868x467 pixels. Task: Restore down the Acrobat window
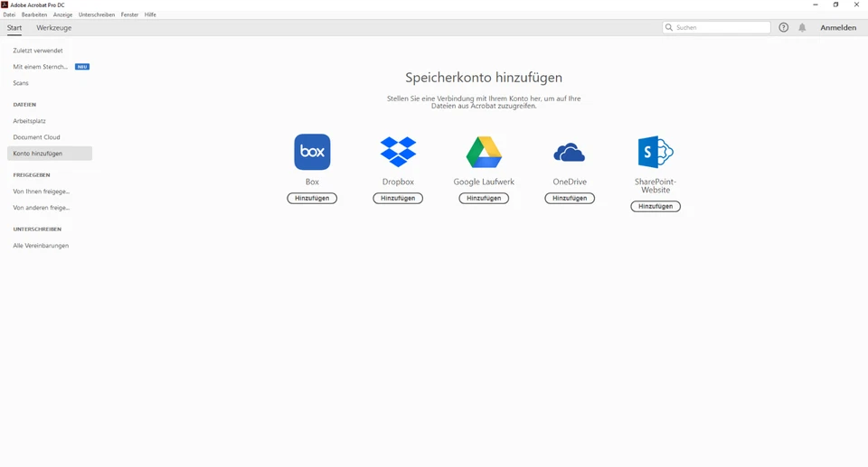pyautogui.click(x=835, y=5)
